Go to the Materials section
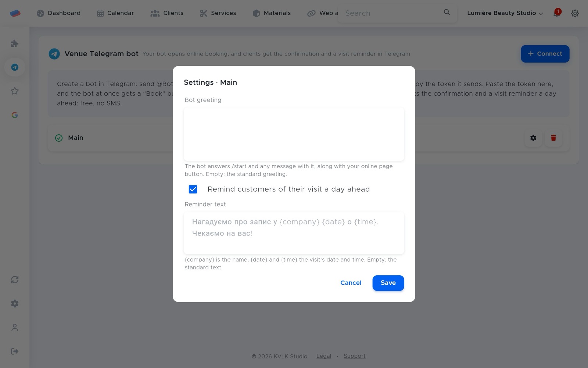This screenshot has width=588, height=368. 272,13
